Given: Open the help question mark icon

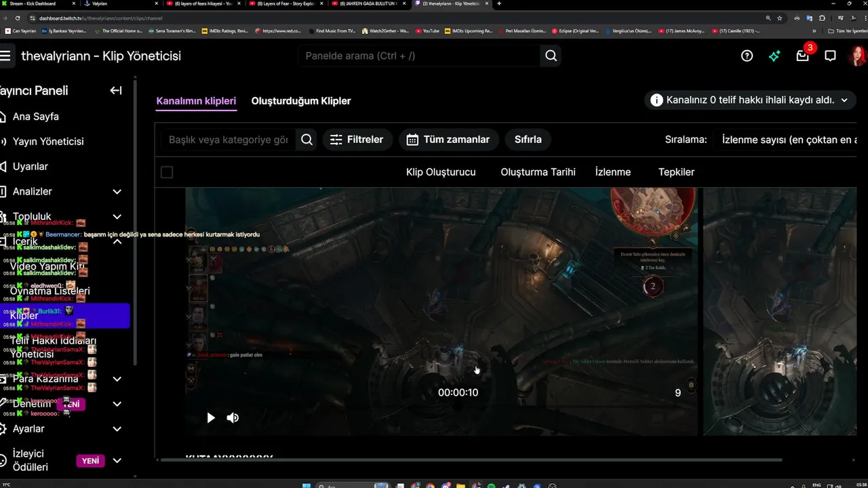Looking at the screenshot, I should tap(747, 56).
